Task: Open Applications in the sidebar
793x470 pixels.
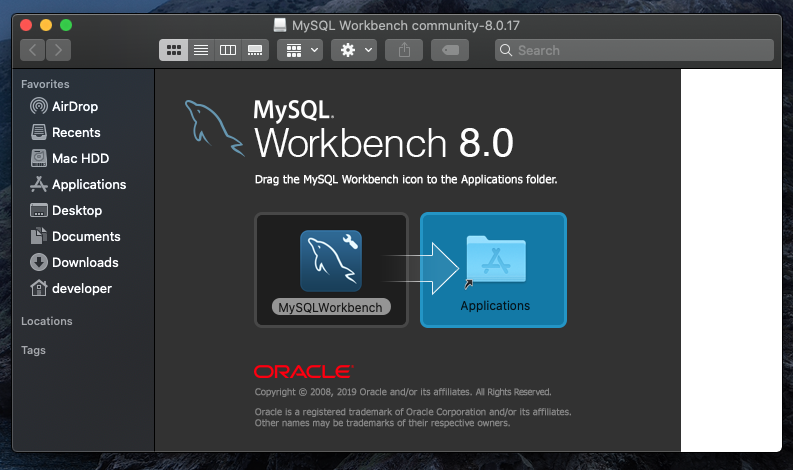Action: click(89, 184)
